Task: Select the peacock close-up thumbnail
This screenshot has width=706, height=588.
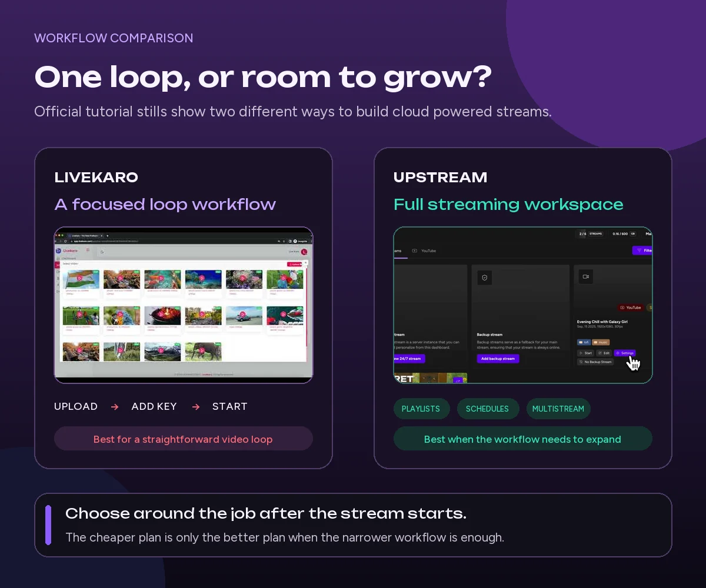Action: pos(122,315)
